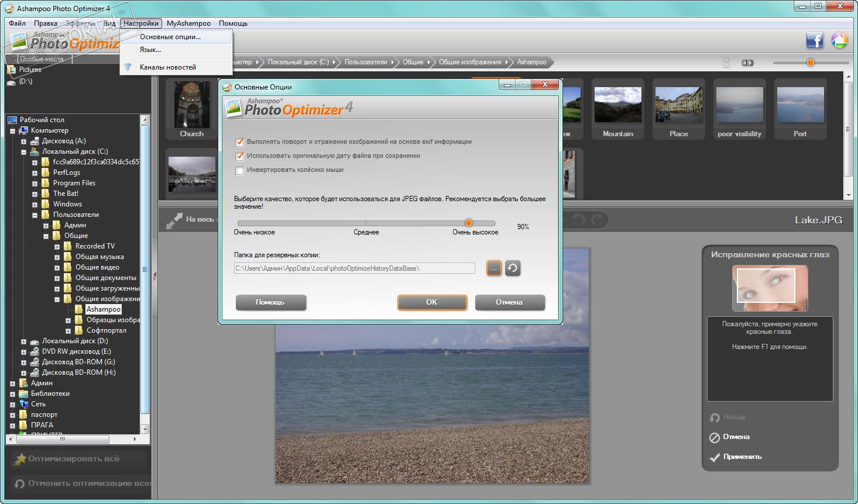Click the Помощь button in the options dialog
Viewport: 858px width, 504px height.
pos(270,302)
